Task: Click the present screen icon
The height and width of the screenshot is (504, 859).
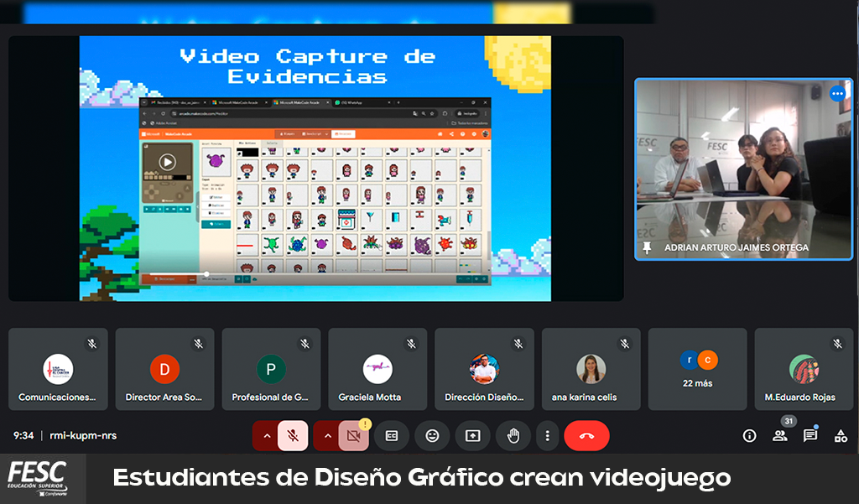Action: [473, 436]
